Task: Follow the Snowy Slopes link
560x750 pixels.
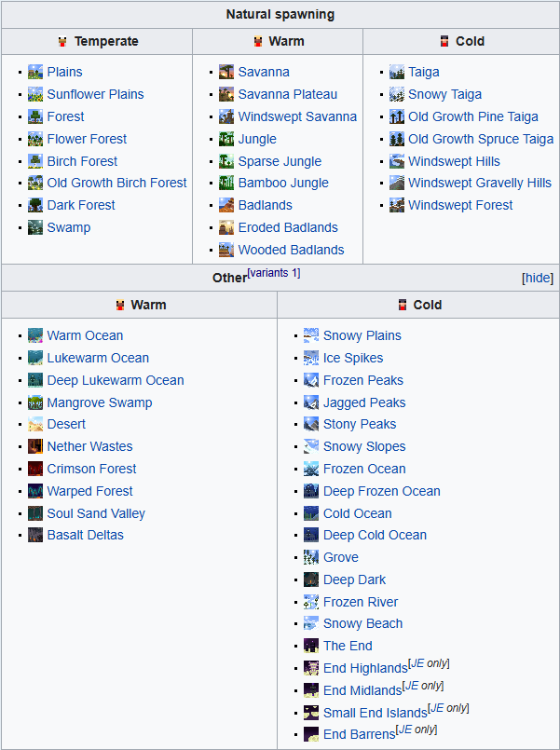Action: pyautogui.click(x=364, y=447)
